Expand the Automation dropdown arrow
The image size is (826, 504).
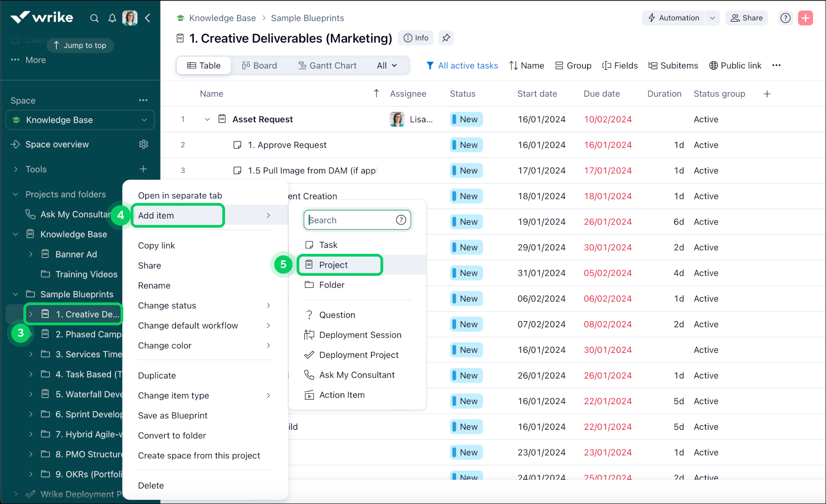click(x=712, y=18)
